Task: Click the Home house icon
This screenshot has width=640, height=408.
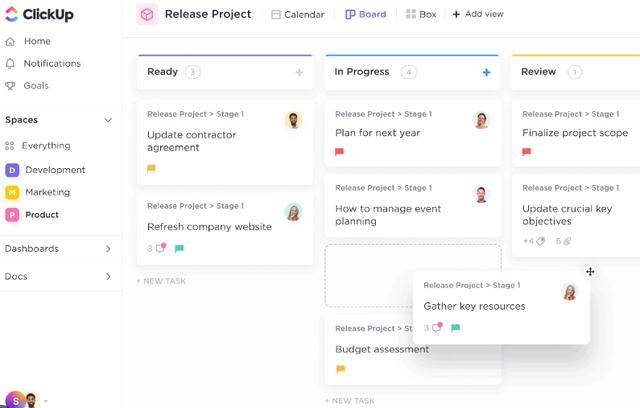Action: point(10,41)
